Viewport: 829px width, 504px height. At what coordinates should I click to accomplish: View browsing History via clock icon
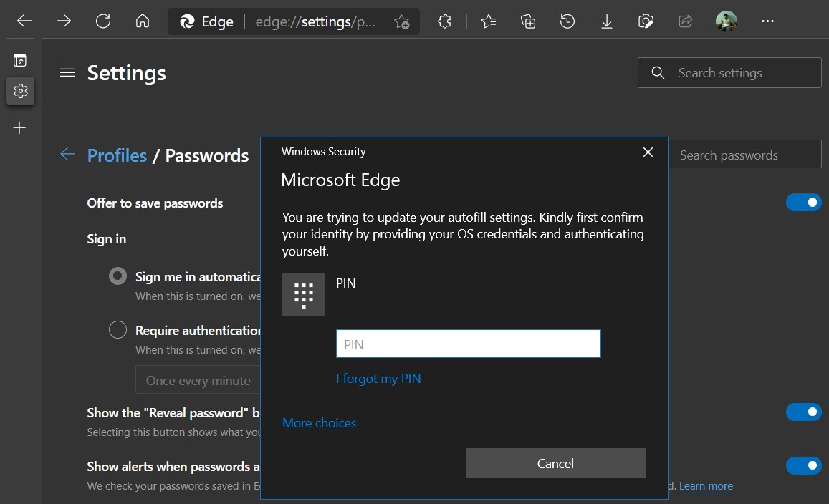coord(567,21)
